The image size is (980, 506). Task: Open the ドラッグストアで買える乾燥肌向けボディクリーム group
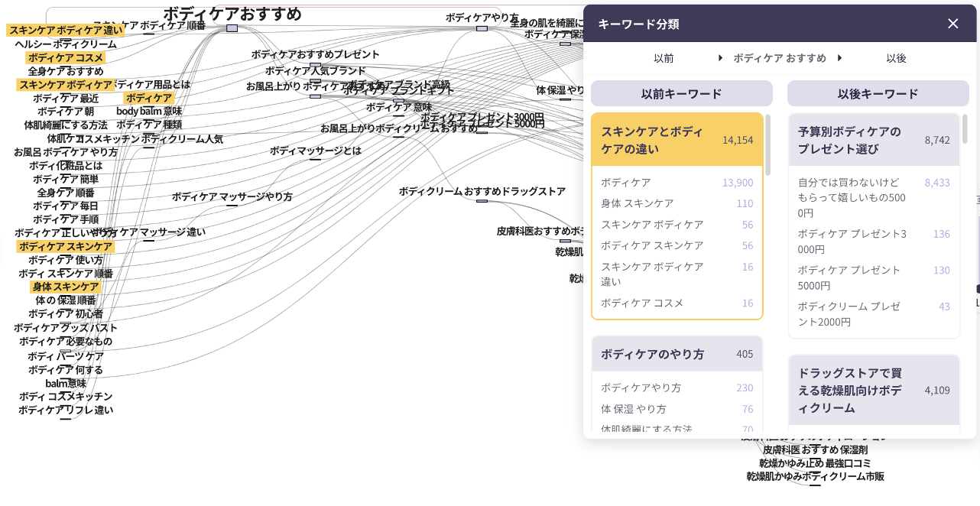(x=873, y=390)
